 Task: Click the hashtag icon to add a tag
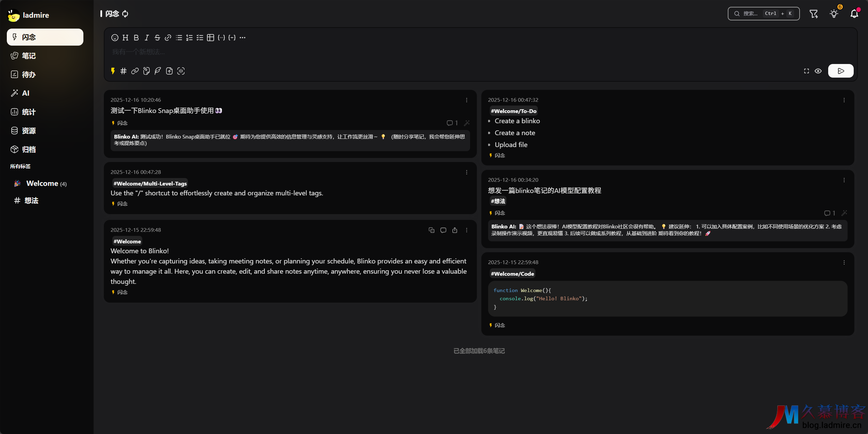click(124, 71)
